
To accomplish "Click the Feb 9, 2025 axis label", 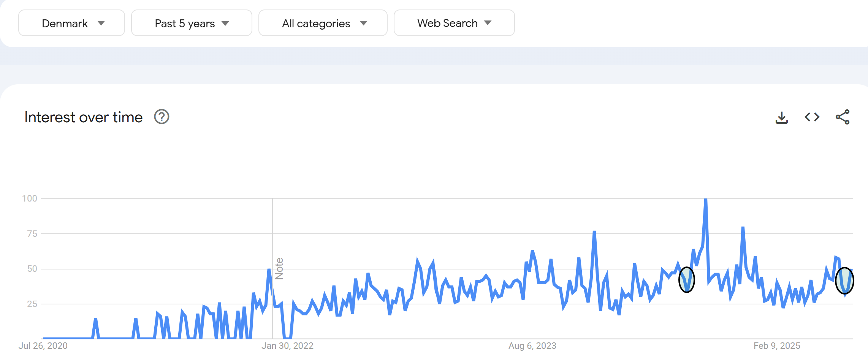I will click(777, 346).
